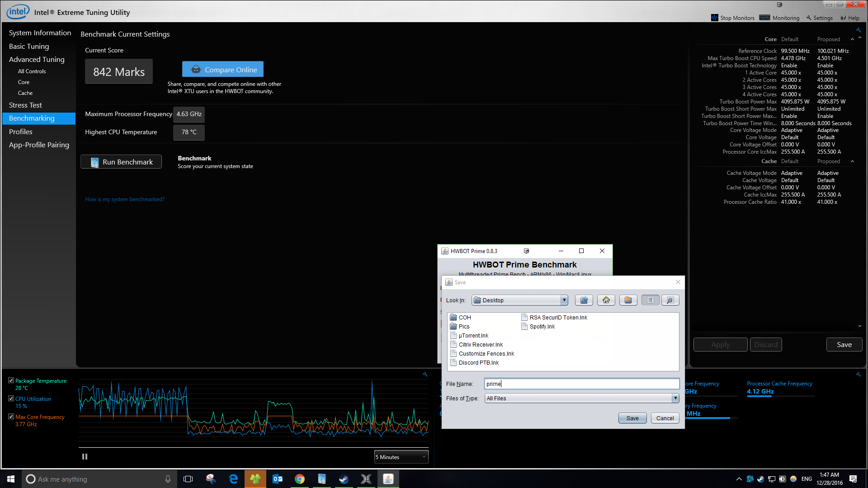Collapse the Core settings section
This screenshot has width=868, height=488.
tap(852, 39)
